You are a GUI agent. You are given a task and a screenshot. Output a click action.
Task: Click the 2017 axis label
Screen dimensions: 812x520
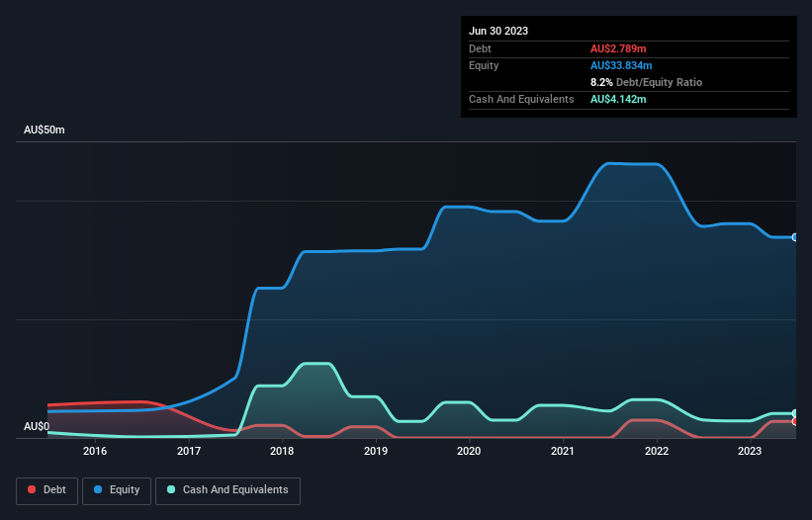click(x=189, y=451)
